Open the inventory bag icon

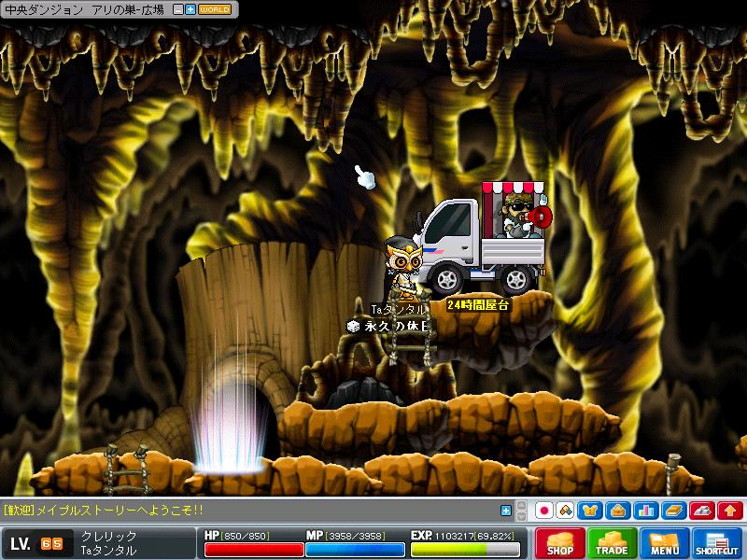coord(618,511)
